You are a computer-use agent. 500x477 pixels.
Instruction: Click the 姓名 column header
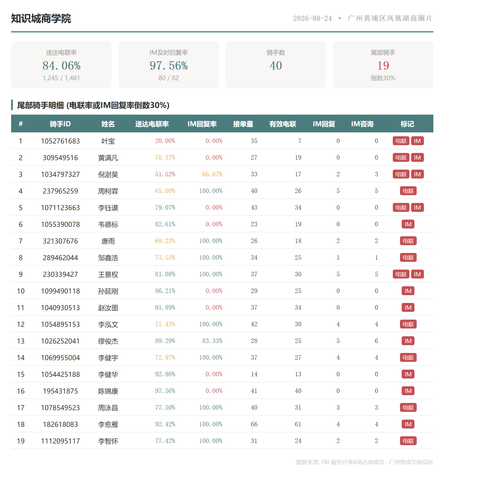[108, 124]
